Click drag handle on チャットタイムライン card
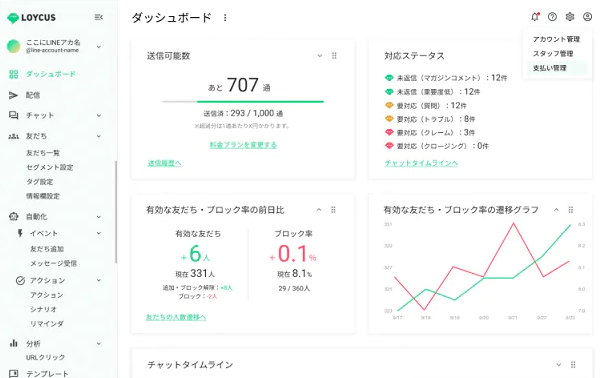This screenshot has width=603, height=378. coord(573,365)
